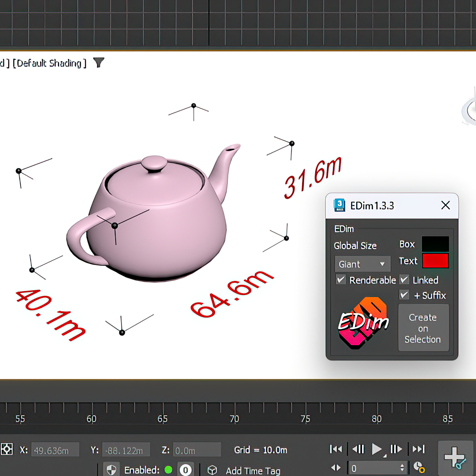
Task: Open the black Box color swatch
Action: (x=435, y=244)
